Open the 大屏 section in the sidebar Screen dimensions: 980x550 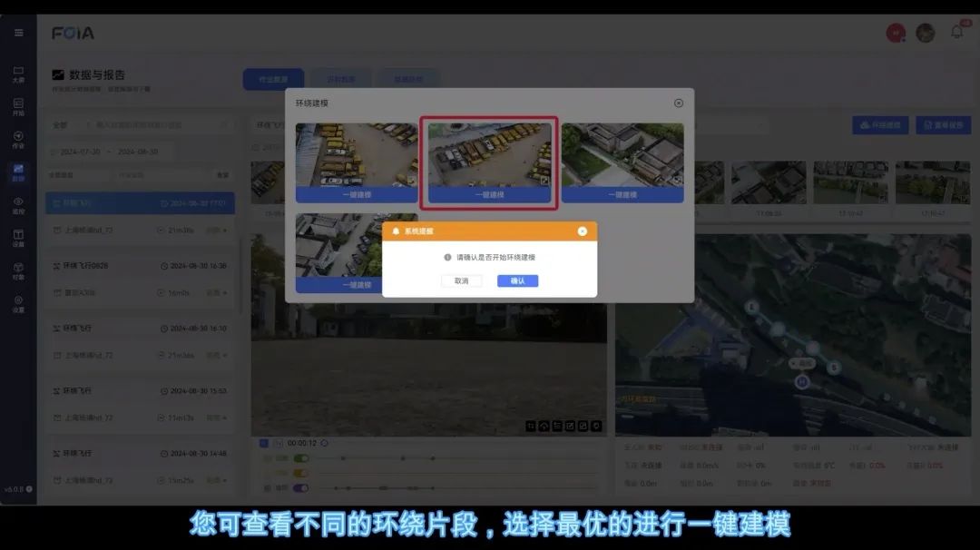(x=18, y=74)
